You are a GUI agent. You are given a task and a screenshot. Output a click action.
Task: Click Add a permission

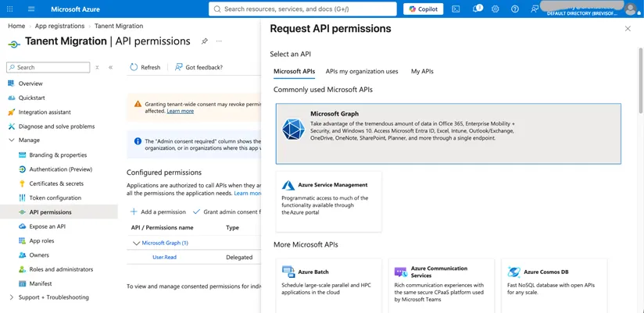pos(158,212)
